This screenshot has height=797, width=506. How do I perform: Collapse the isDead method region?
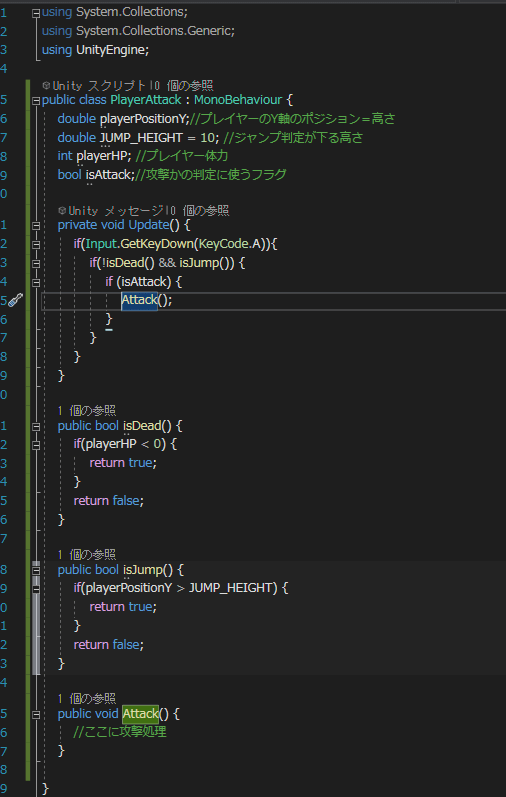pos(36,427)
